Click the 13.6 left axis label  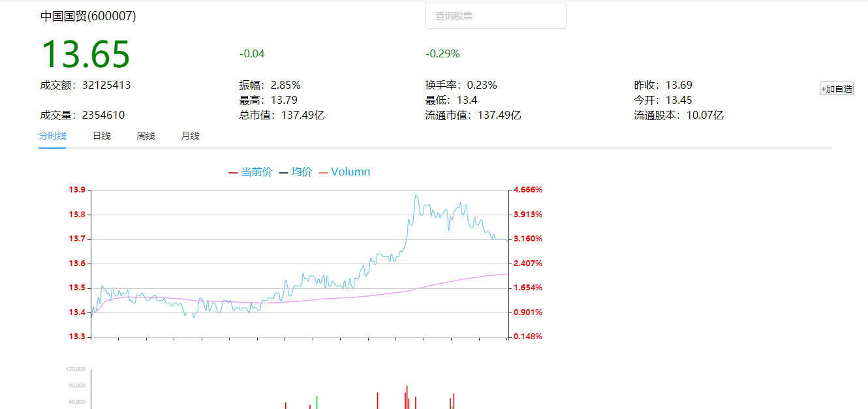tap(76, 264)
